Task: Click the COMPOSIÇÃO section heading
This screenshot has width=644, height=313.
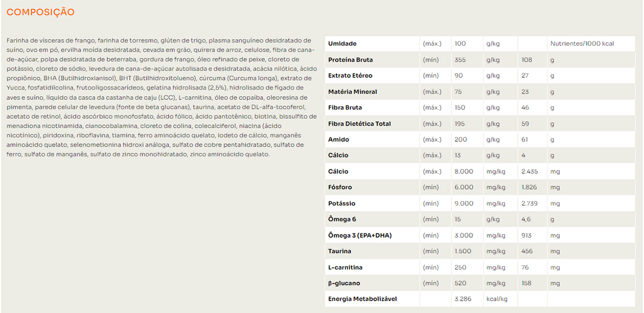Action: point(40,12)
